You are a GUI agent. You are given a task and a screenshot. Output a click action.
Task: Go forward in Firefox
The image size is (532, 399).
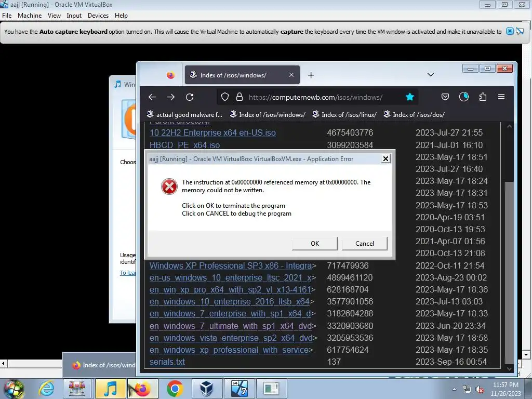[x=170, y=97]
